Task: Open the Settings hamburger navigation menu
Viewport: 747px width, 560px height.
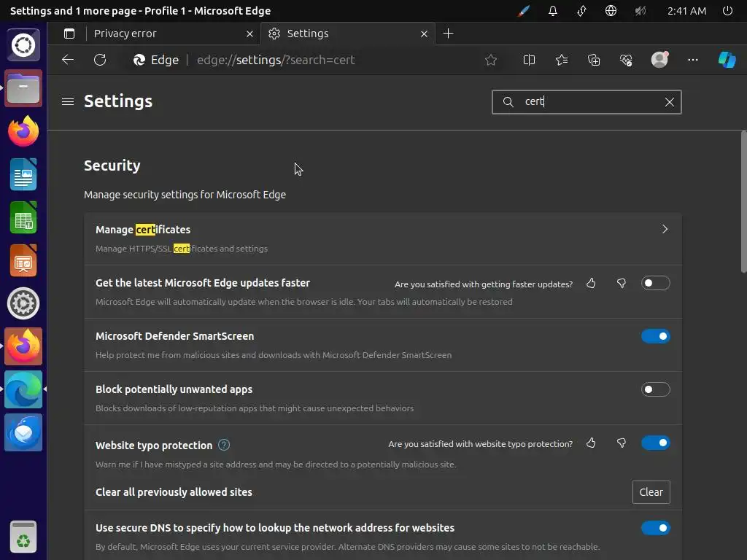Action: [68, 101]
